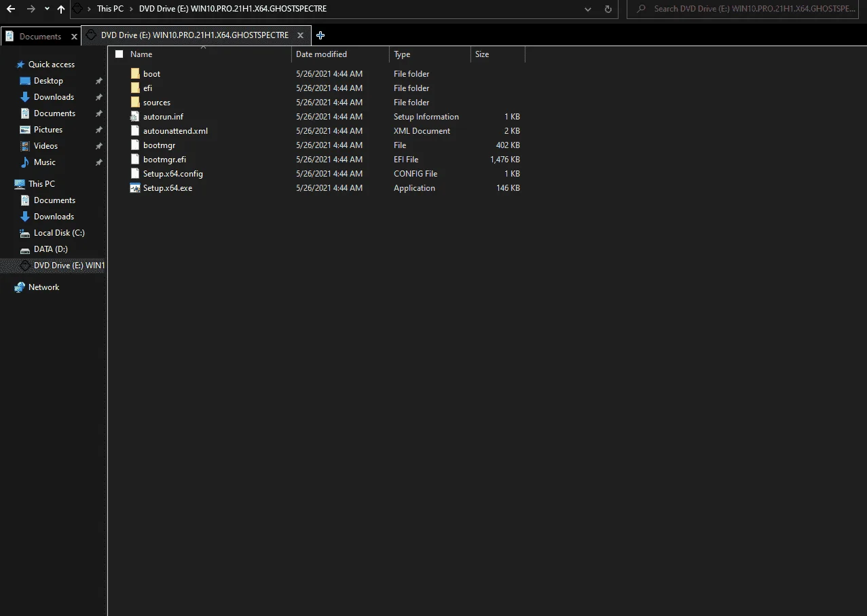Open Network in the navigation pane
This screenshot has width=867, height=616.
pos(43,287)
